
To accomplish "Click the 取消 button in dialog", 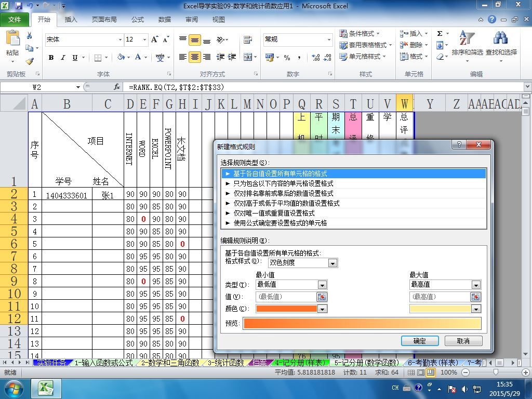I will [x=463, y=341].
